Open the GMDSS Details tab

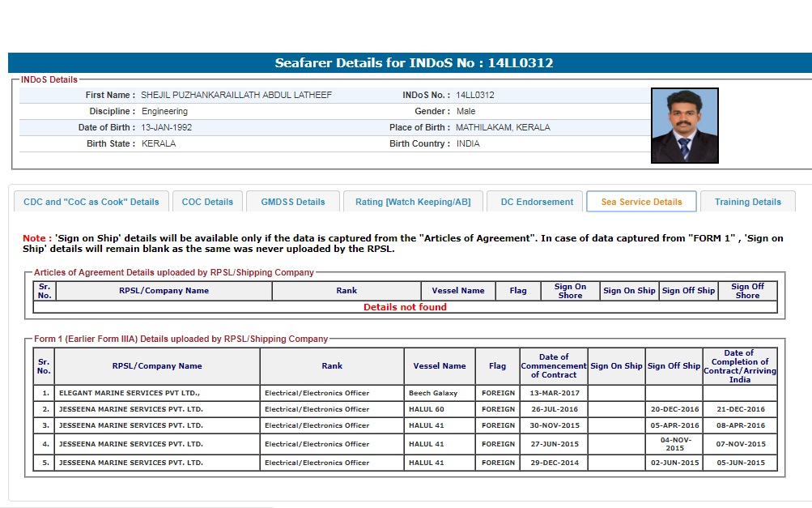point(292,202)
